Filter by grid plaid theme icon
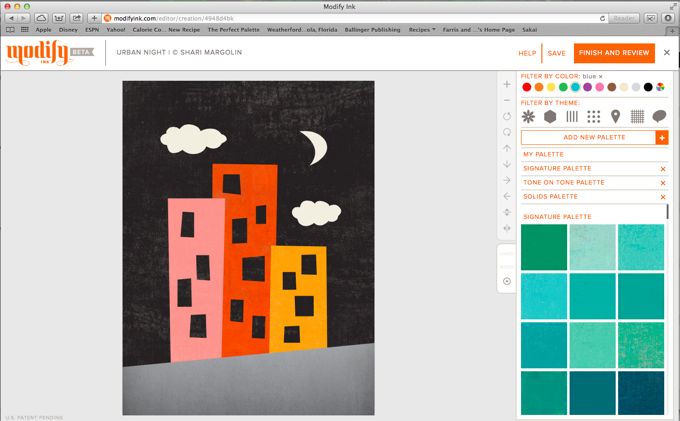This screenshot has height=421, width=680. pyautogui.click(x=637, y=116)
